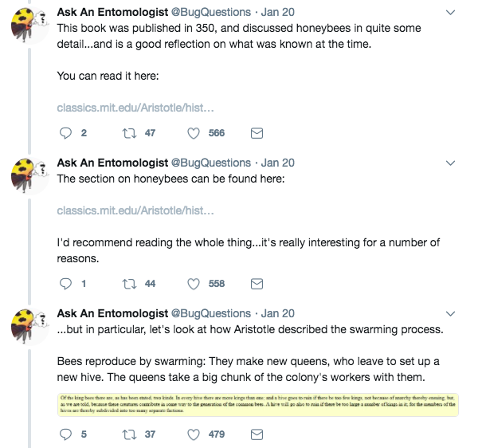
Task: Open classics.mit.edu link in first tweet
Action: click(x=135, y=108)
